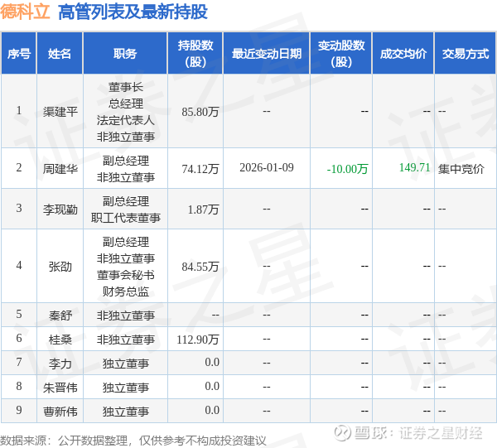Screen dimensions: 497x448
Task: Click 职工代表董事 in 李现勤's positions
Action: click(126, 218)
